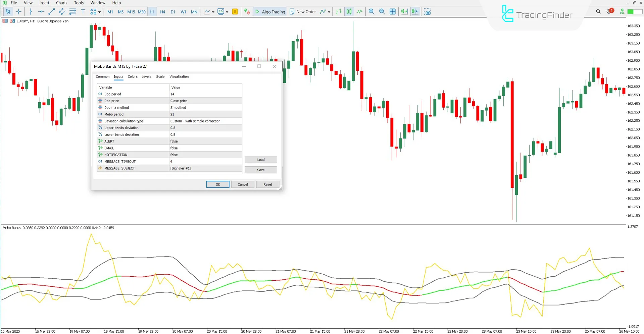The image size is (644, 334).
Task: Click the Load button
Action: tap(261, 159)
